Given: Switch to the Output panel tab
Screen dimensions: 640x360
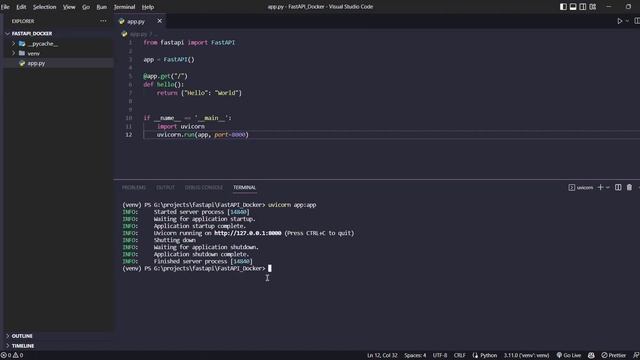Looking at the screenshot, I should pos(165,187).
